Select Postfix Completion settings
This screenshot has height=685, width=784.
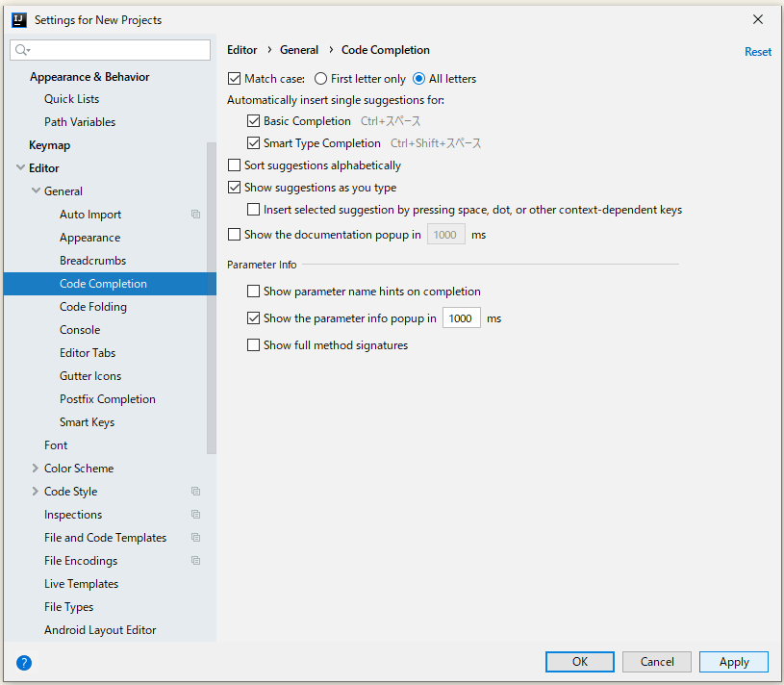(x=108, y=399)
